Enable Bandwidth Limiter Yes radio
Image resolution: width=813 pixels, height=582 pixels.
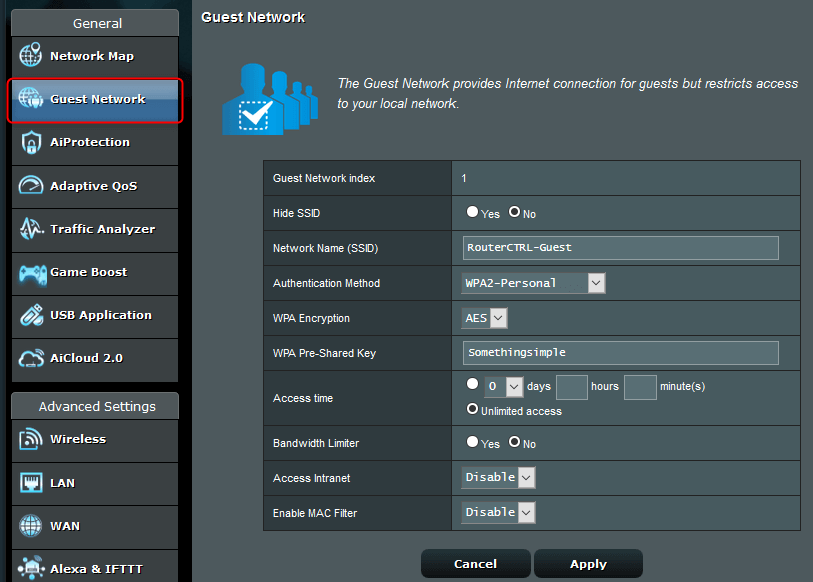click(x=472, y=442)
